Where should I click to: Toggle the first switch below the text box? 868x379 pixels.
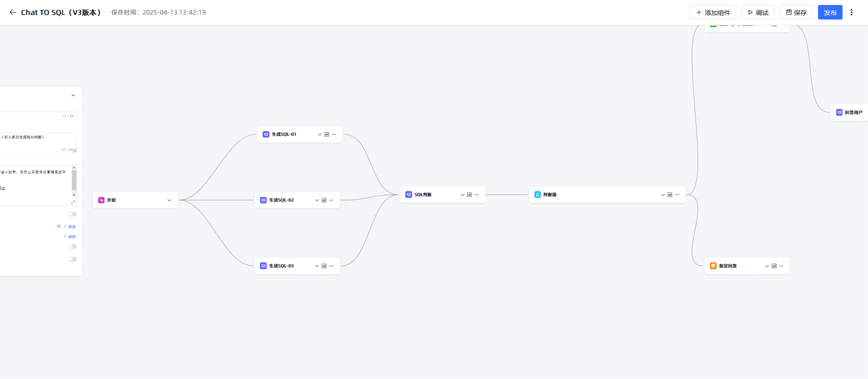(73, 214)
